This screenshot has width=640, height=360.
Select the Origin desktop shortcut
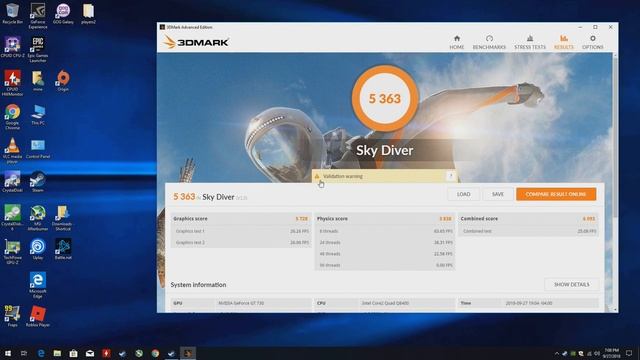[x=63, y=80]
